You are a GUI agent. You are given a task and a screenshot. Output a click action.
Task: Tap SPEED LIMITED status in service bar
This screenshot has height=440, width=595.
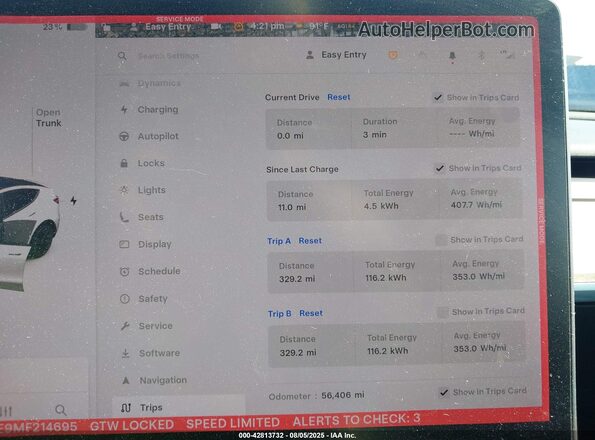pyautogui.click(x=233, y=423)
